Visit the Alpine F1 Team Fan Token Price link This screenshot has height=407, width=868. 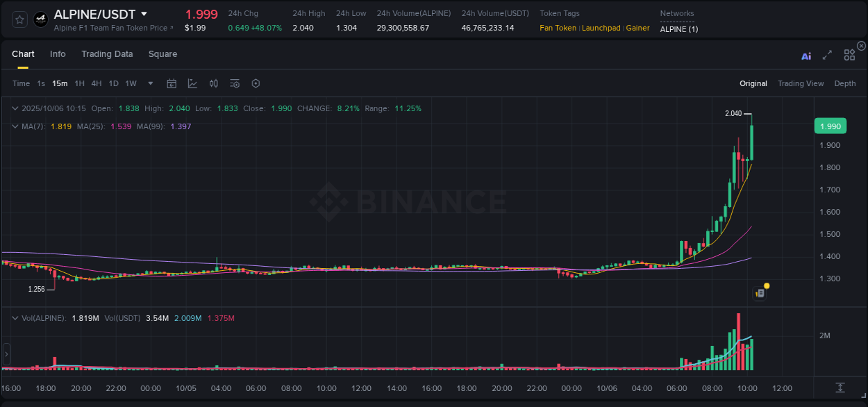pyautogui.click(x=111, y=28)
